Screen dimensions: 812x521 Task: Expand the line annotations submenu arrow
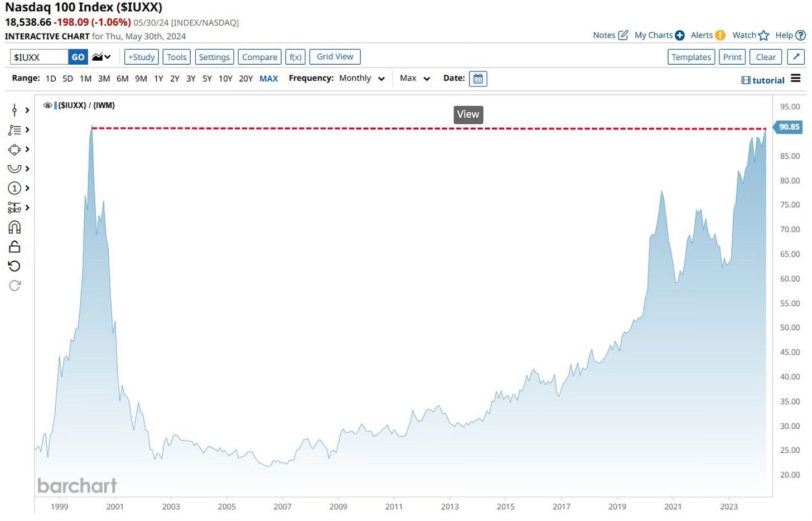click(x=27, y=130)
